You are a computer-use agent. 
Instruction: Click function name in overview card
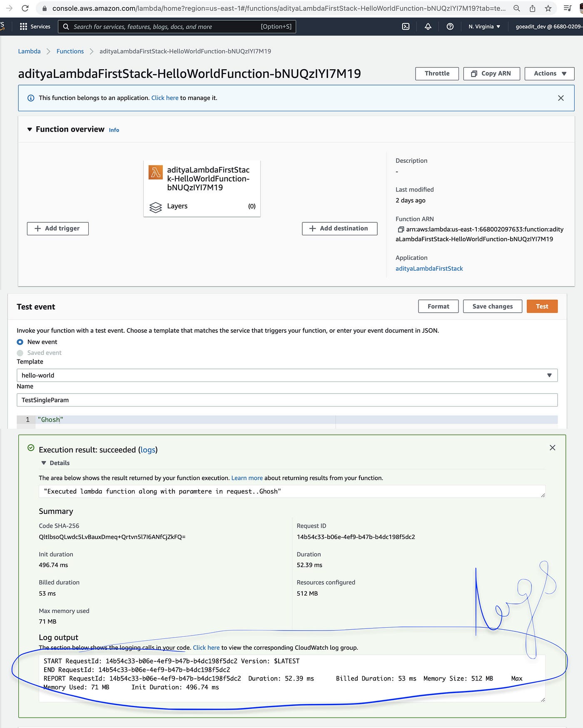tap(208, 179)
